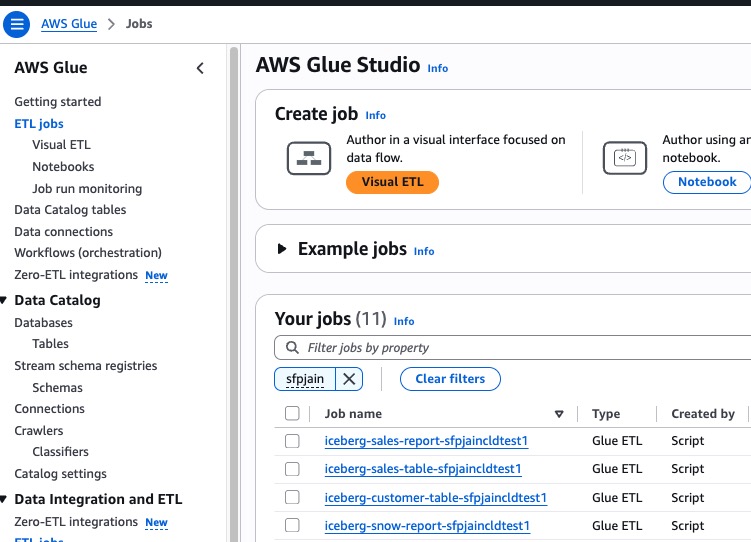The image size is (751, 542).
Task: Open Info link beside Create job
Action: [x=376, y=115]
